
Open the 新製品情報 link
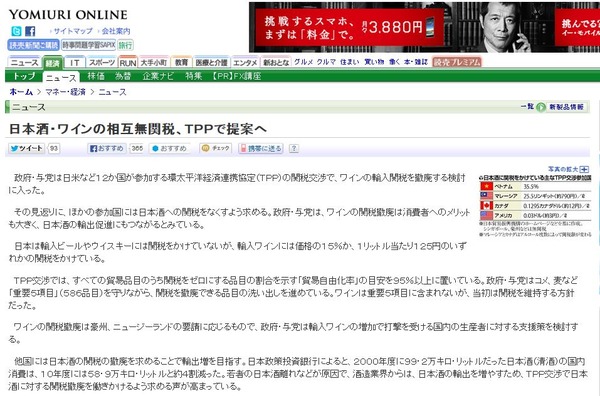pos(566,107)
